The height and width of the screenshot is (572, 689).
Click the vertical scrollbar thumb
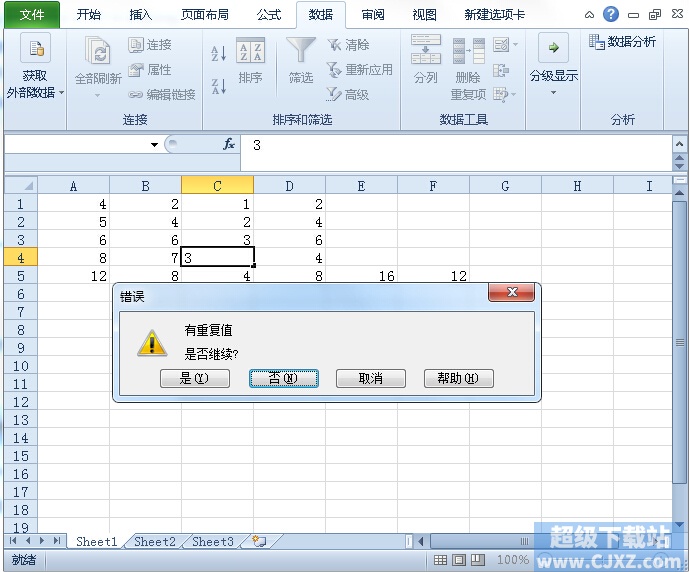[x=679, y=342]
